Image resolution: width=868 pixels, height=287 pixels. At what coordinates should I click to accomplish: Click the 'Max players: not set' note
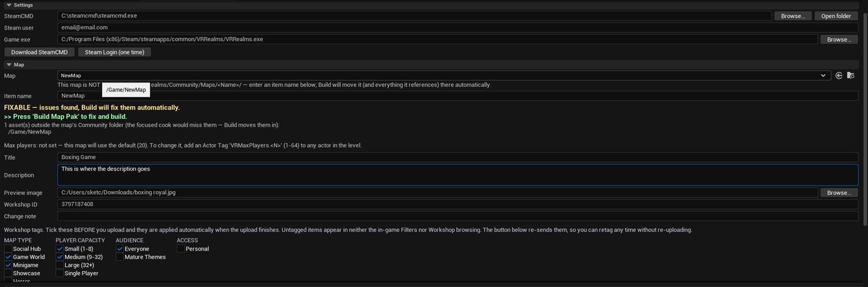pyautogui.click(x=183, y=145)
